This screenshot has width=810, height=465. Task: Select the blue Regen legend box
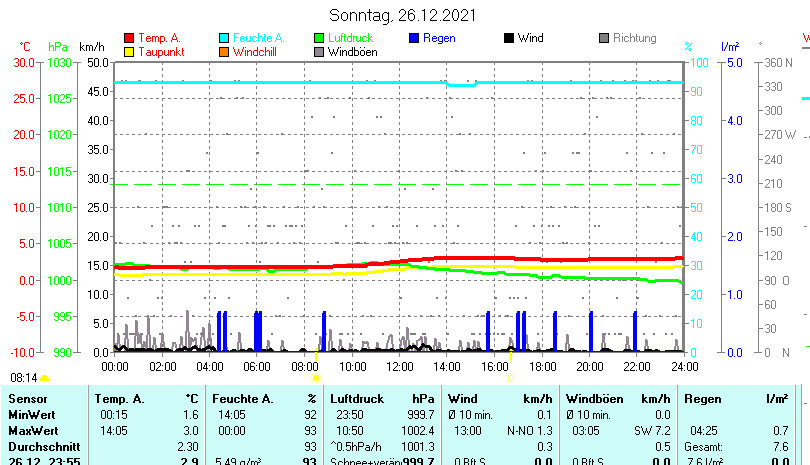pyautogui.click(x=414, y=38)
